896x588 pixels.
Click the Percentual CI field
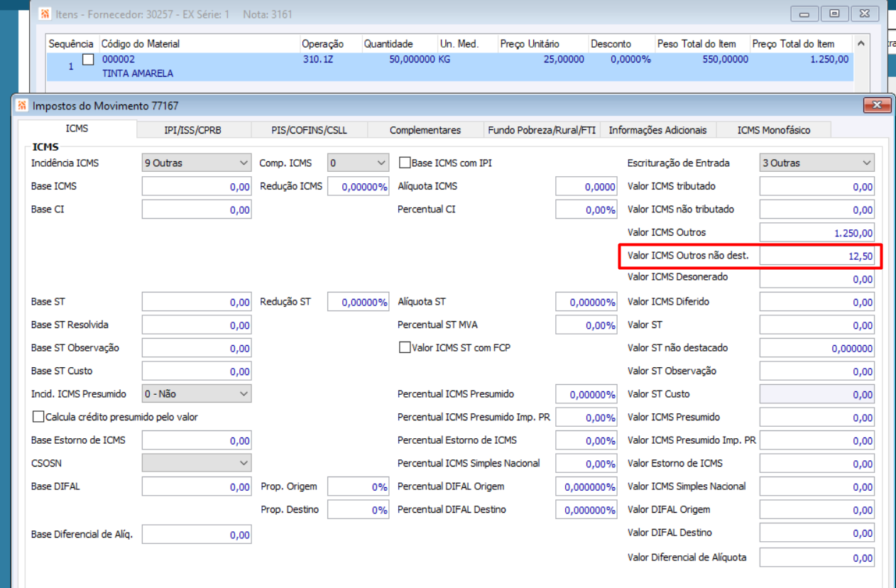tap(586, 209)
